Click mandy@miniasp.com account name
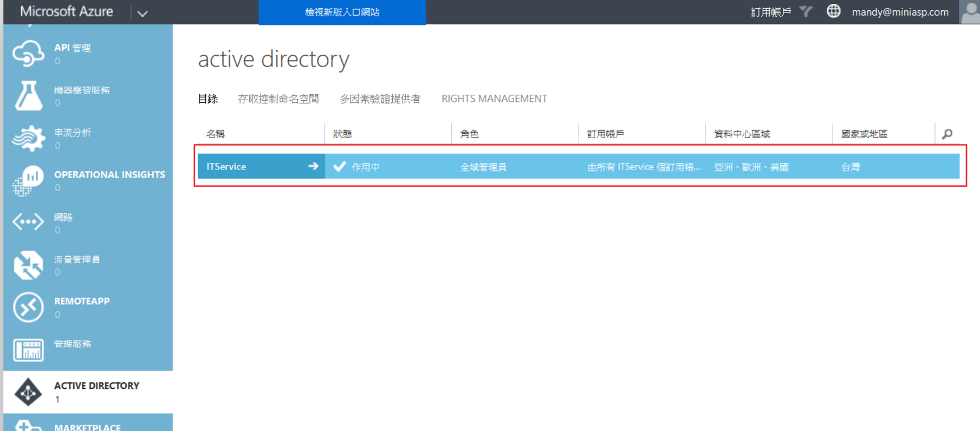Viewport: 980px width, 431px height. 900,12
